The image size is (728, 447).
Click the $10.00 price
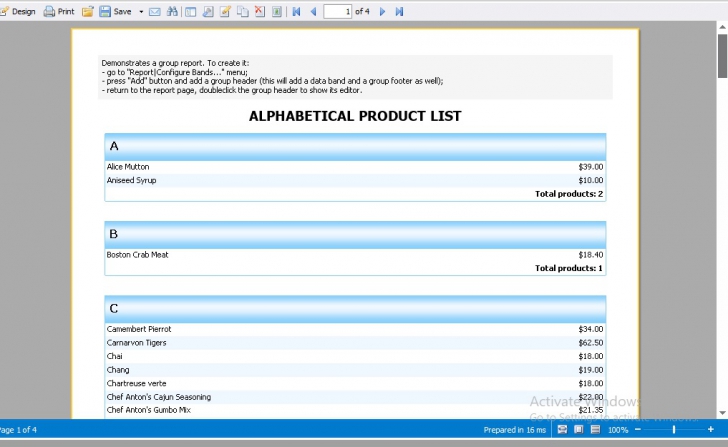coord(591,181)
